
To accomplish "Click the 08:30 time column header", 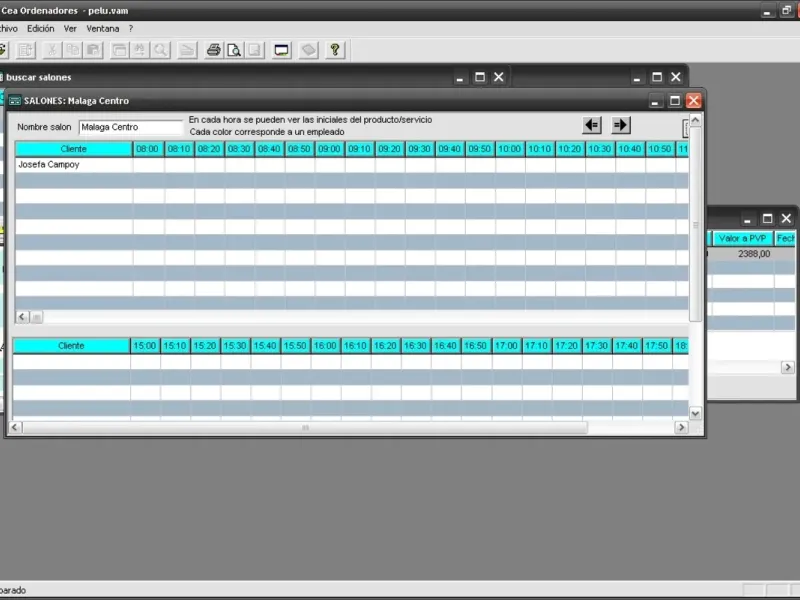I will pos(239,149).
